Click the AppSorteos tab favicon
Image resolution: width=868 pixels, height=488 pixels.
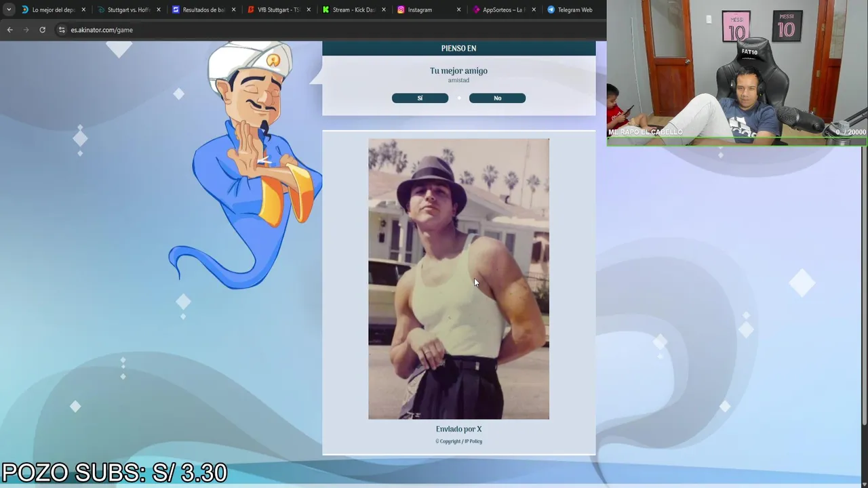coord(476,9)
